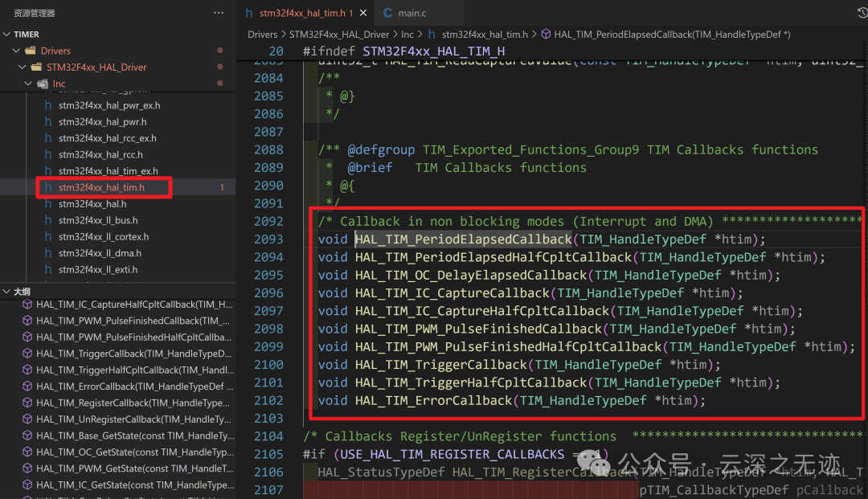
Task: Click the breadcrumb function symbol icon
Action: (546, 35)
